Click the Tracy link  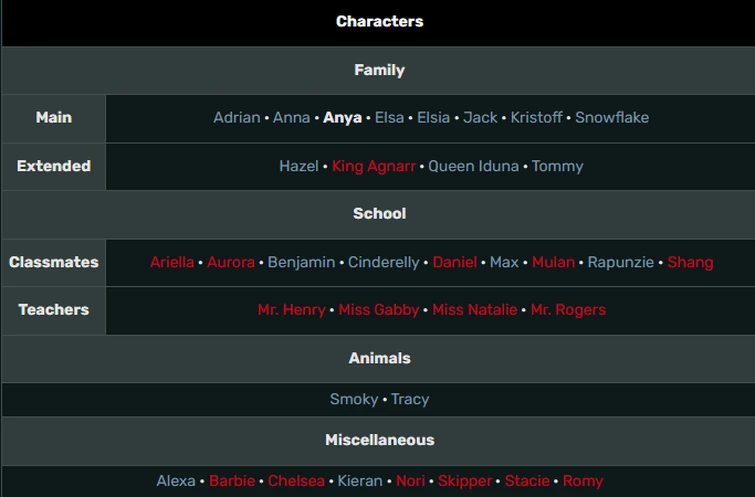tap(410, 399)
